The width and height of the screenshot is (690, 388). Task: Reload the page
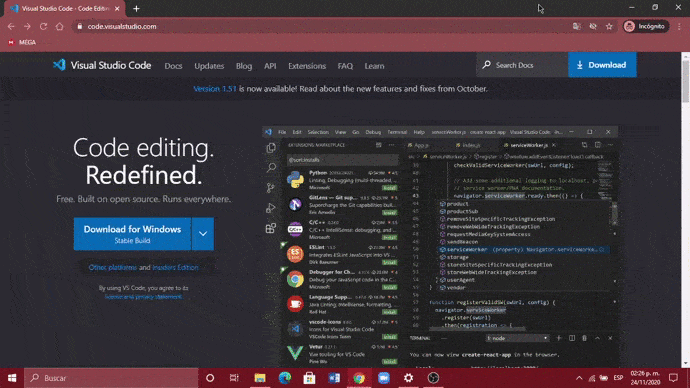tap(43, 26)
